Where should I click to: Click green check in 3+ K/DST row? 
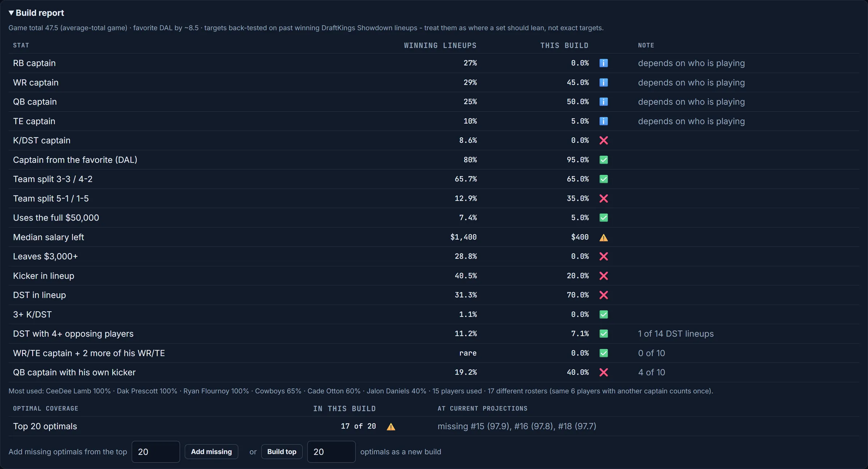pos(603,315)
